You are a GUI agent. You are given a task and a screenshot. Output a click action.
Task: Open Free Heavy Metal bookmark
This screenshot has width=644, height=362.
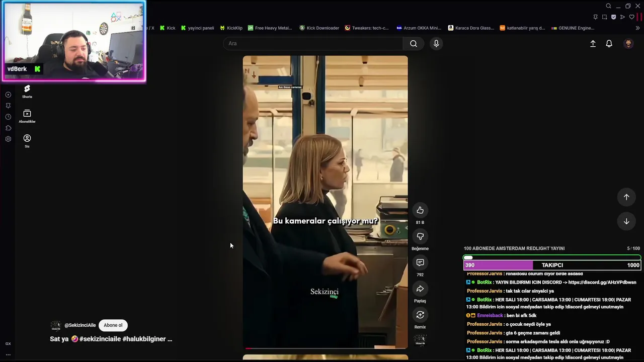coord(270,28)
